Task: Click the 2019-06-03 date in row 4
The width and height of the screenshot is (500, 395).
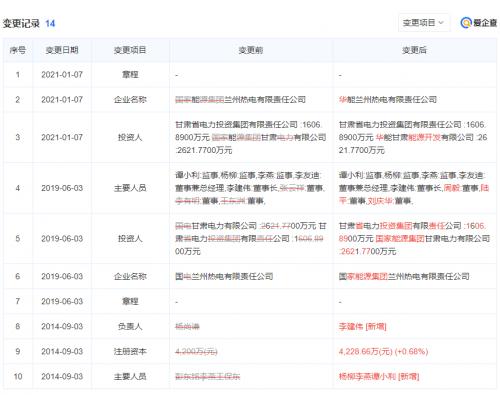Action: coord(62,188)
